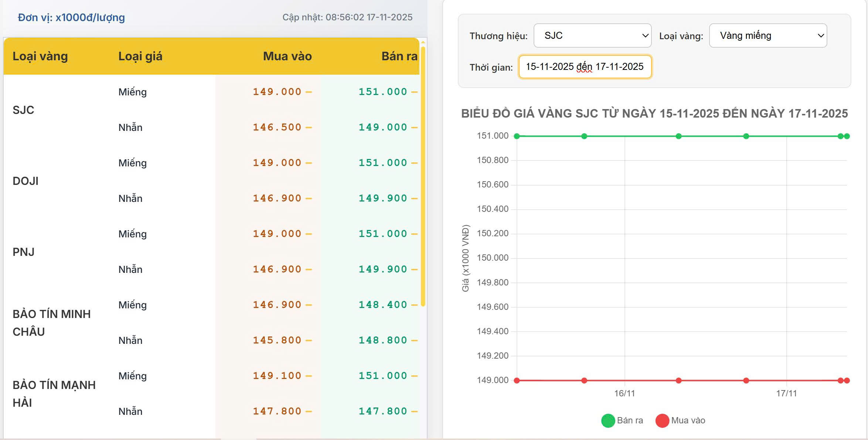Click the Thời gian date range field
Screen dimensions: 868x440
point(585,67)
